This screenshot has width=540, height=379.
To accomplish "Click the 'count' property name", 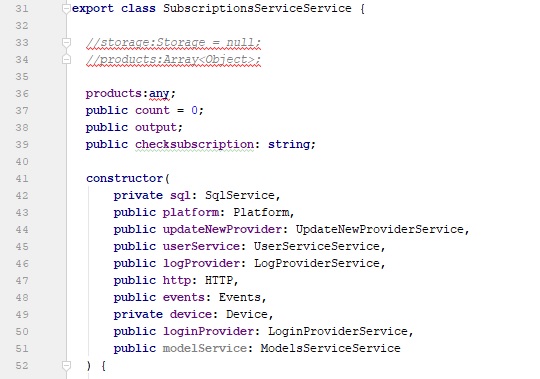I will [152, 110].
